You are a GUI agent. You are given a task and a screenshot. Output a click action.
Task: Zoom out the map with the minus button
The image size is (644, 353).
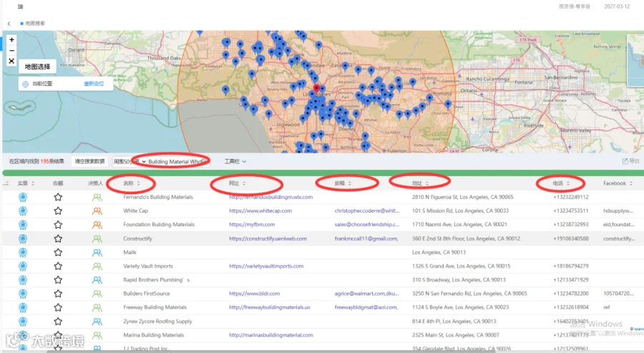tap(11, 51)
